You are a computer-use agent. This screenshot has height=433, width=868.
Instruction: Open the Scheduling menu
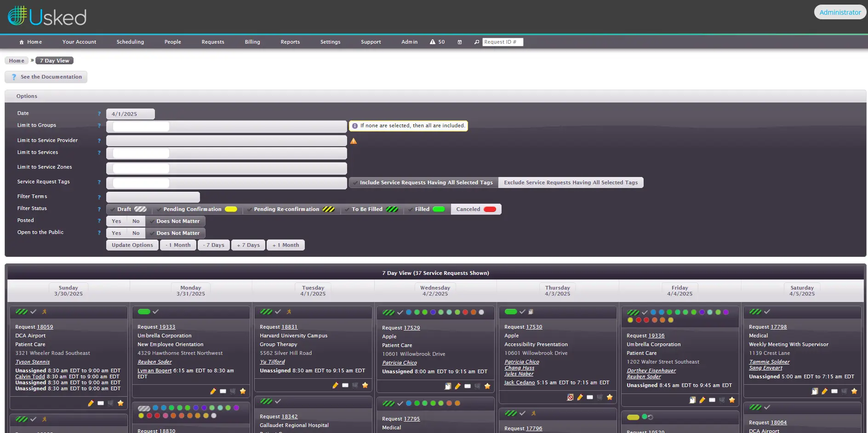point(130,42)
